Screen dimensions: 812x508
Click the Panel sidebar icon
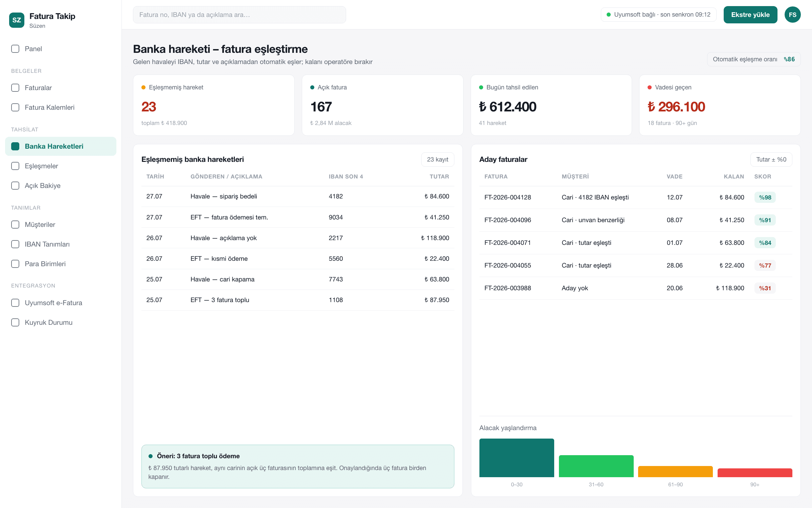15,49
